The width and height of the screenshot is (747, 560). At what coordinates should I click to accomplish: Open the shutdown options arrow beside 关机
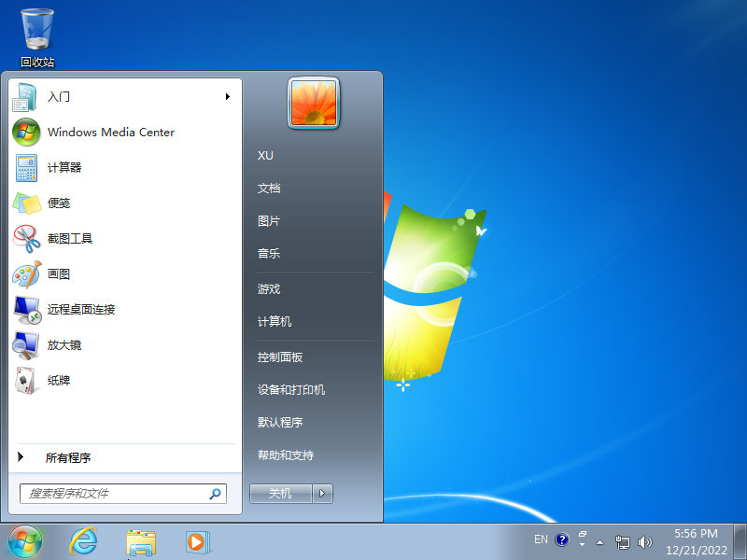pos(322,493)
